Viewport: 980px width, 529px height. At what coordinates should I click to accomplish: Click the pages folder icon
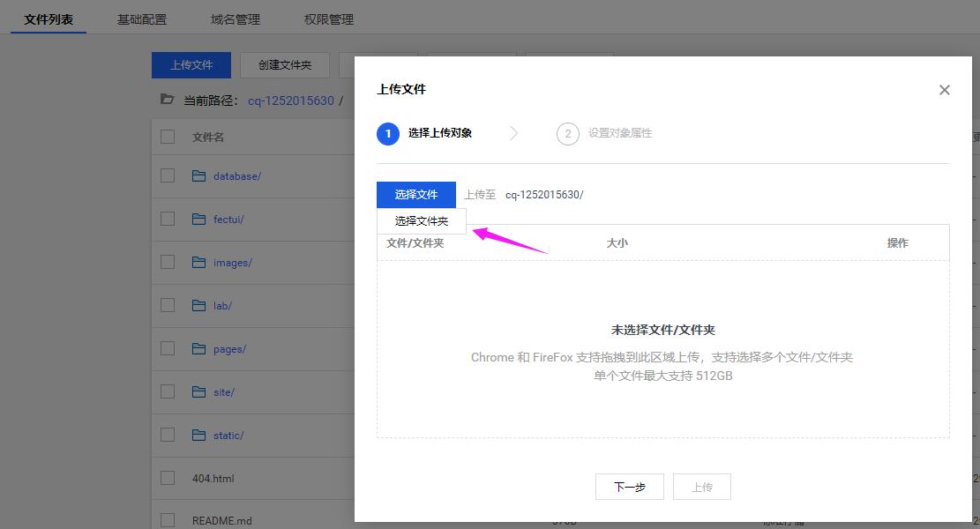(x=198, y=349)
